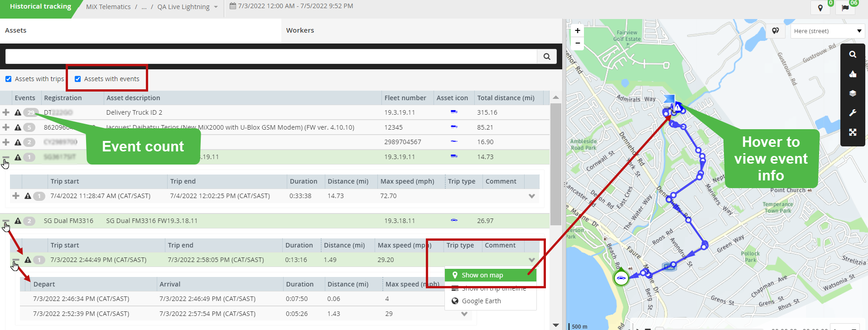Click the search magnifier button beside the asset search box
The image size is (868, 330).
tap(547, 57)
